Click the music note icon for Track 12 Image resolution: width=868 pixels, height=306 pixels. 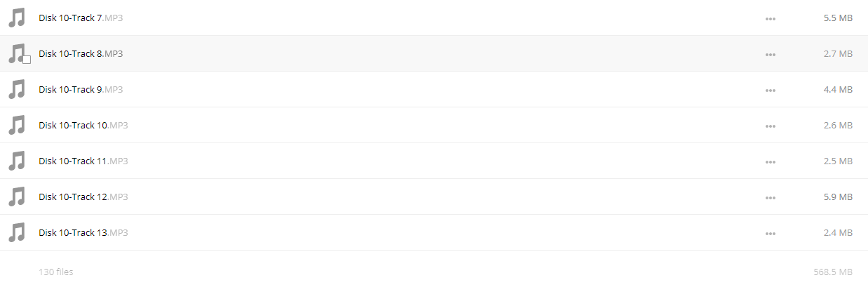click(x=17, y=197)
